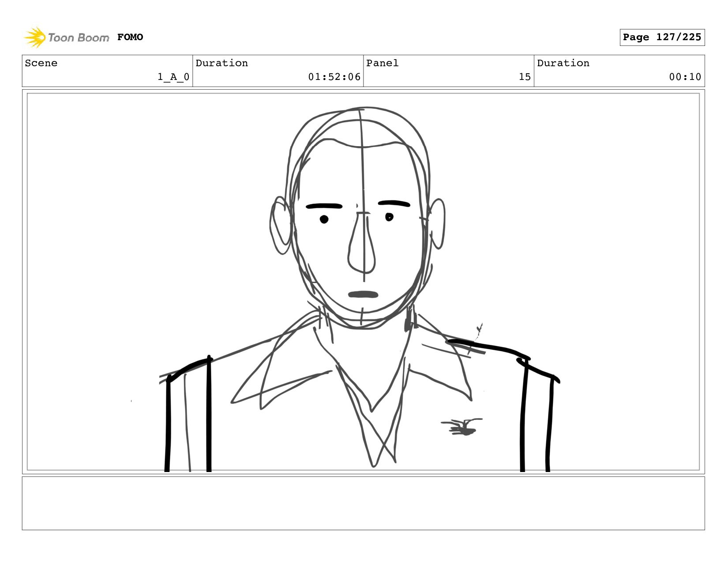Click the Scene label
This screenshot has width=728, height=563.
[x=41, y=63]
